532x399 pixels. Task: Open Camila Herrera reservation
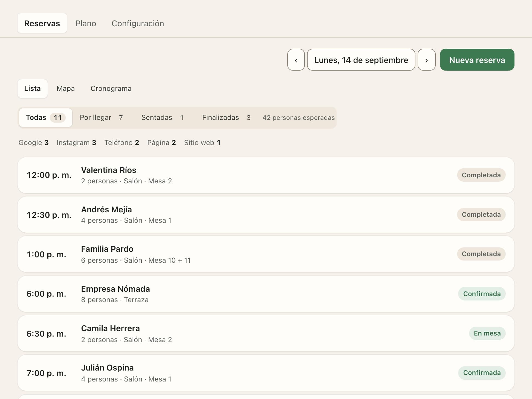[266, 333]
